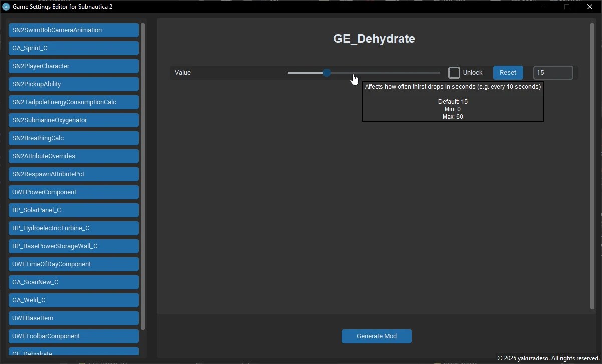Select UWEToolbarComponent in the list
Screen dimensions: 602x364
pyautogui.click(x=73, y=336)
